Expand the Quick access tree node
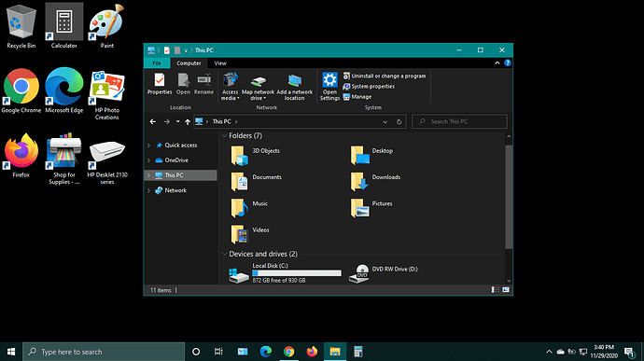The width and height of the screenshot is (644, 361). click(x=148, y=146)
